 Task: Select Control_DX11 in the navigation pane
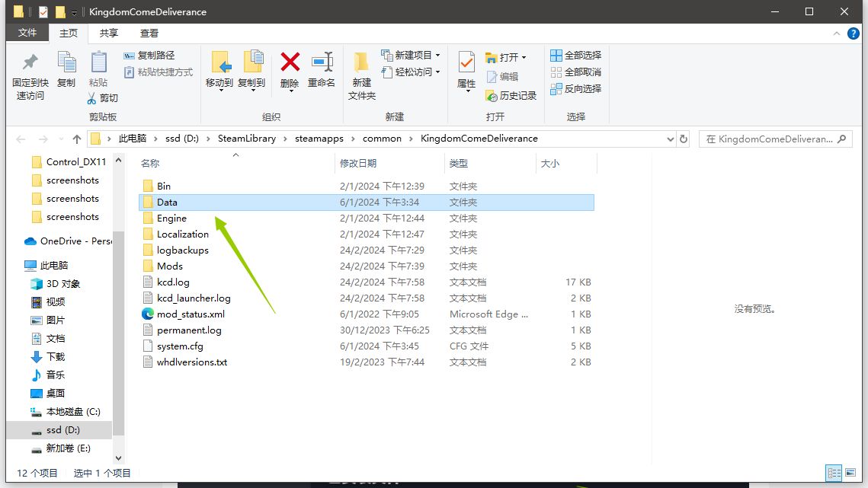pyautogui.click(x=69, y=161)
